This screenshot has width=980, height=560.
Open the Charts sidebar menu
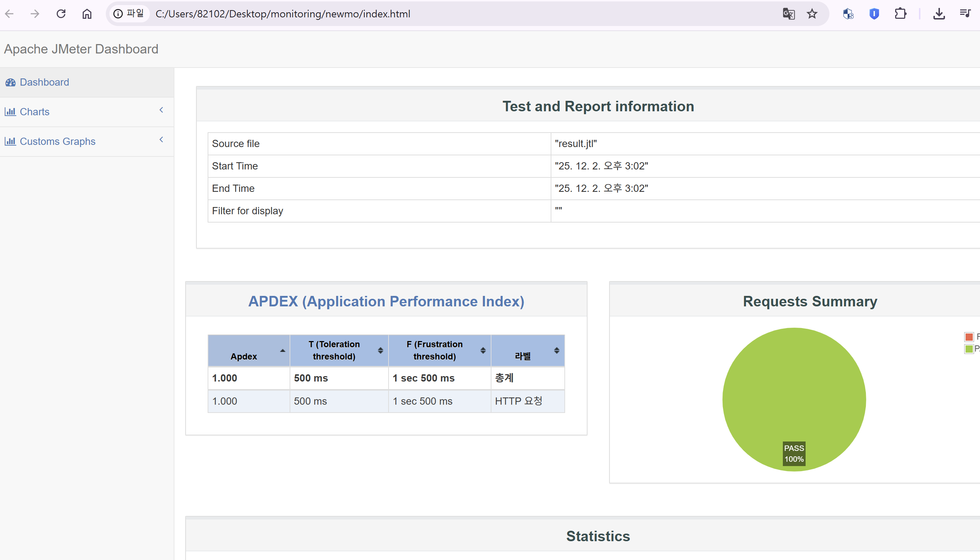[35, 112]
